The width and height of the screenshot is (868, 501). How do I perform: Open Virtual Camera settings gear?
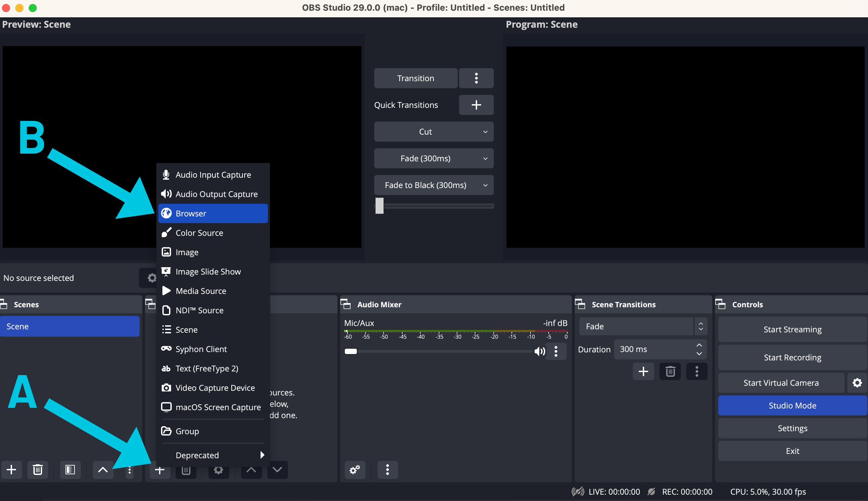click(857, 383)
